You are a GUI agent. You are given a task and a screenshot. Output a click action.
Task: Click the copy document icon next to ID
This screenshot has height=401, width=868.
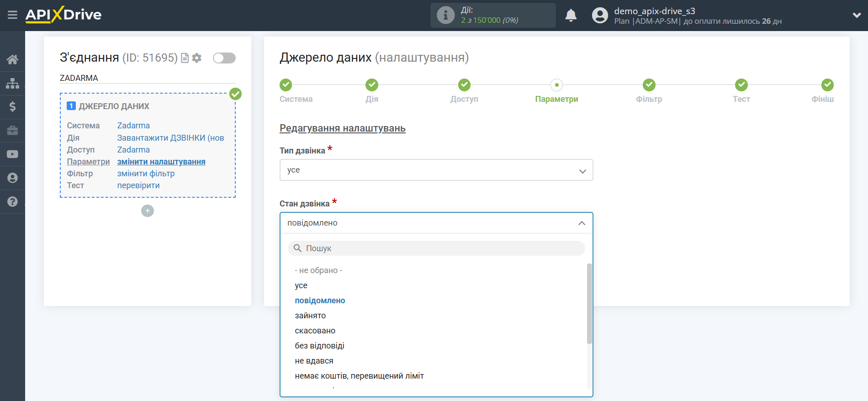[185, 58]
